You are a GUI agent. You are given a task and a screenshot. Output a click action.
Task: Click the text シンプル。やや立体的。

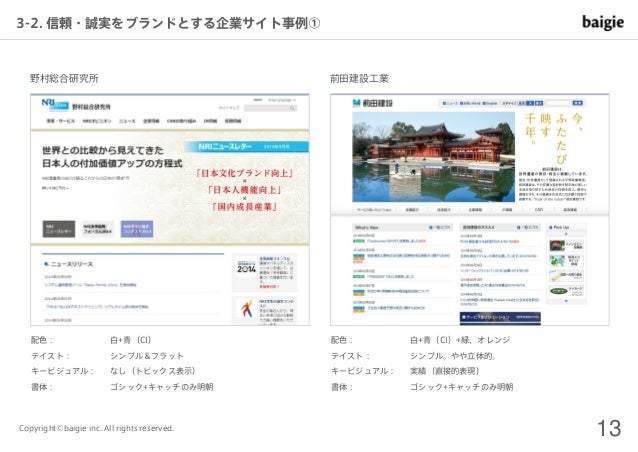[453, 356]
